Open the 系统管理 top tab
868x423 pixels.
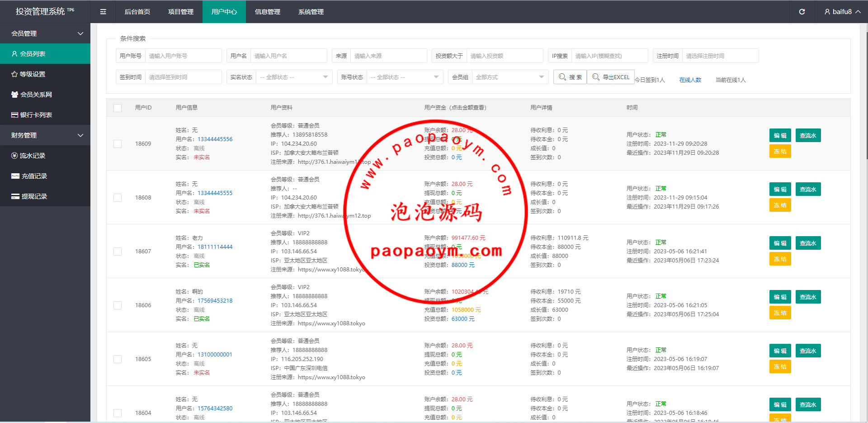[311, 12]
